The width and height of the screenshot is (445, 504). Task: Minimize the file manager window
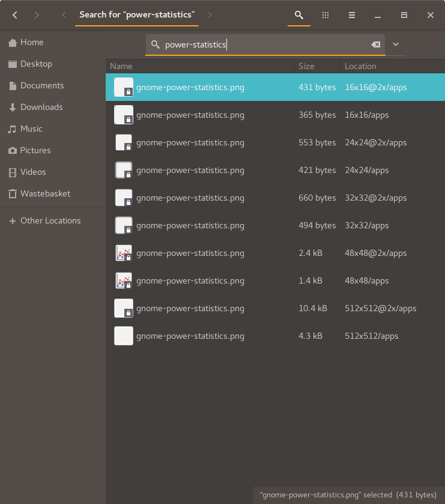pos(378,15)
